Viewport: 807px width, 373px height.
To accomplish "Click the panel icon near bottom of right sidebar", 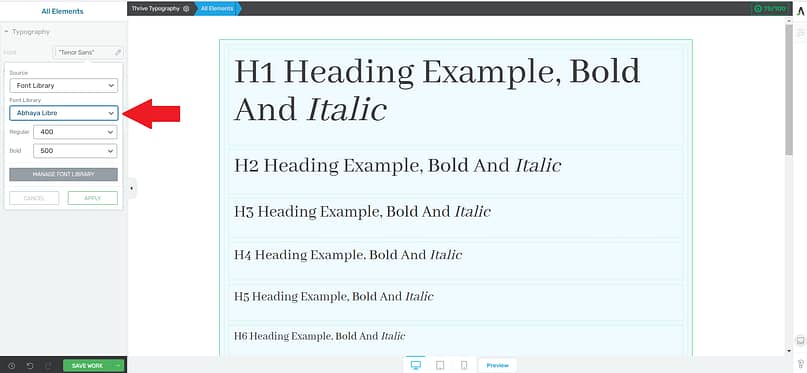I will tap(800, 340).
